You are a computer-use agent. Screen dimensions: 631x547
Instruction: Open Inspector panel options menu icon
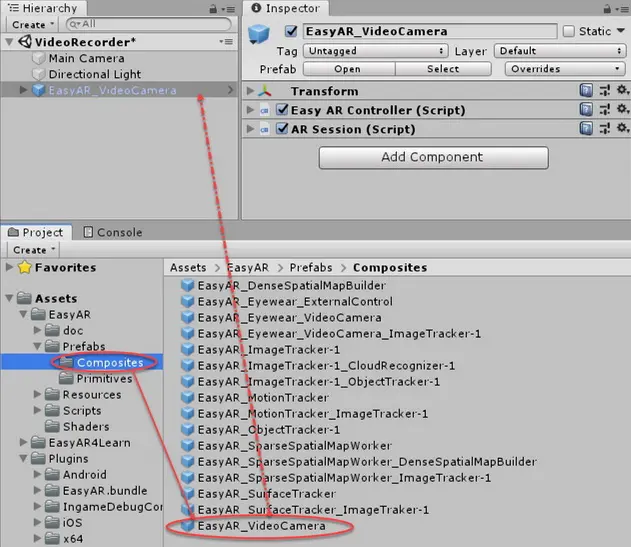[x=622, y=9]
